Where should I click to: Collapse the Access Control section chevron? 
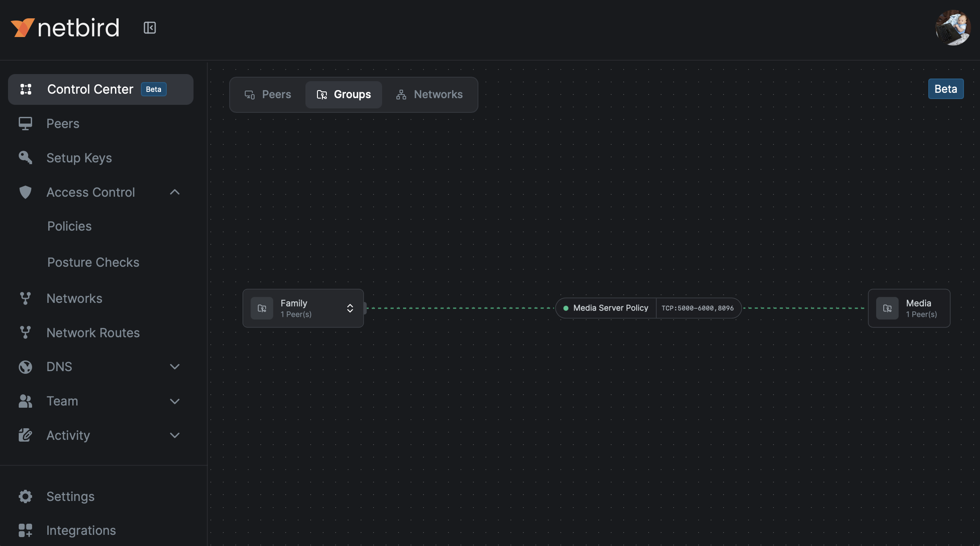coord(174,192)
